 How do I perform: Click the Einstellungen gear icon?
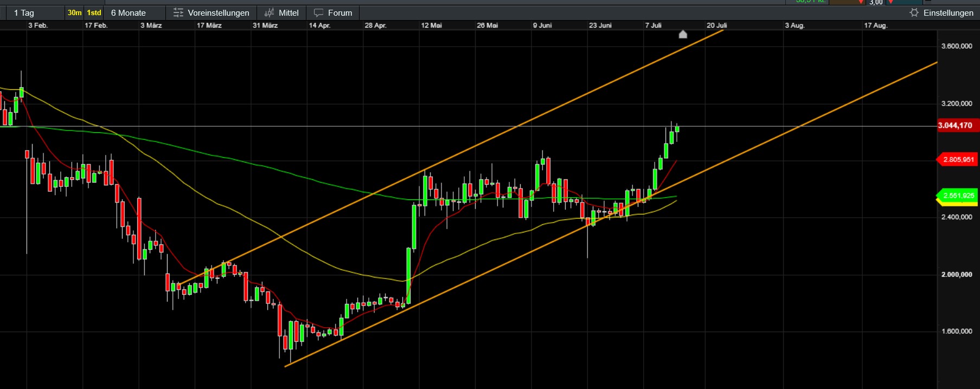click(x=914, y=12)
